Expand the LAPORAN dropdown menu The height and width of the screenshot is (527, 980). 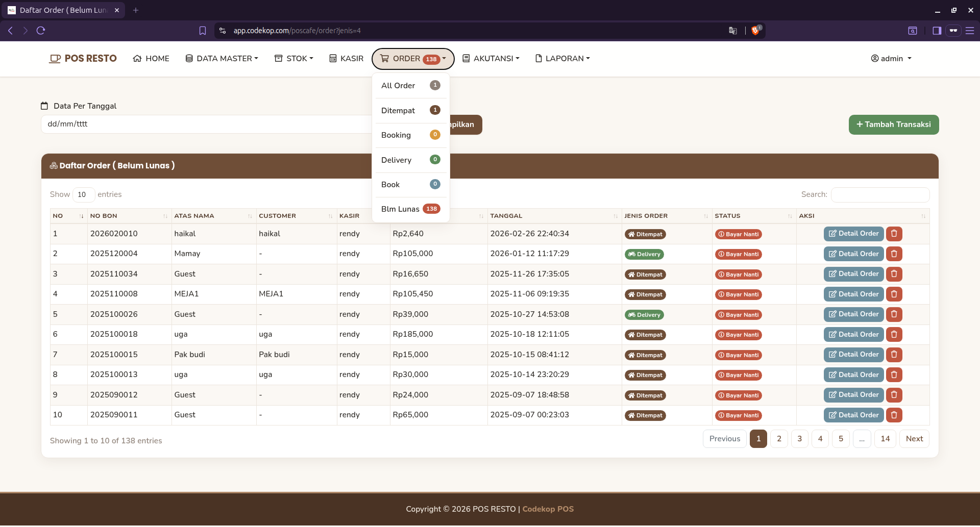pos(562,59)
